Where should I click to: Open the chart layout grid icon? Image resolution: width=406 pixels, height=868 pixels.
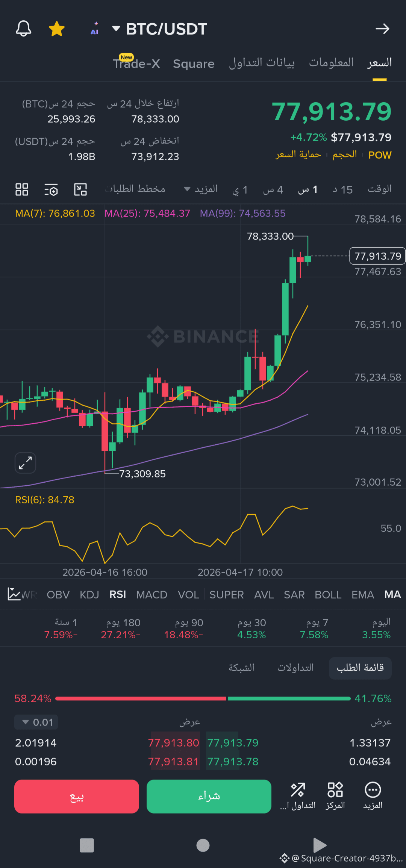pos(22,189)
